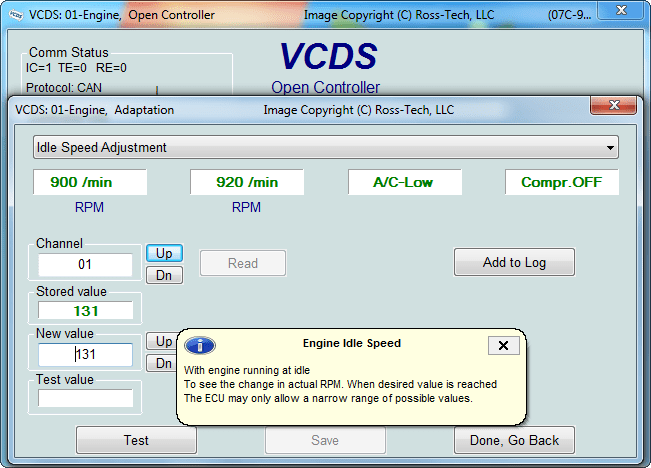
Task: Close the Open Controller window
Action: click(621, 11)
